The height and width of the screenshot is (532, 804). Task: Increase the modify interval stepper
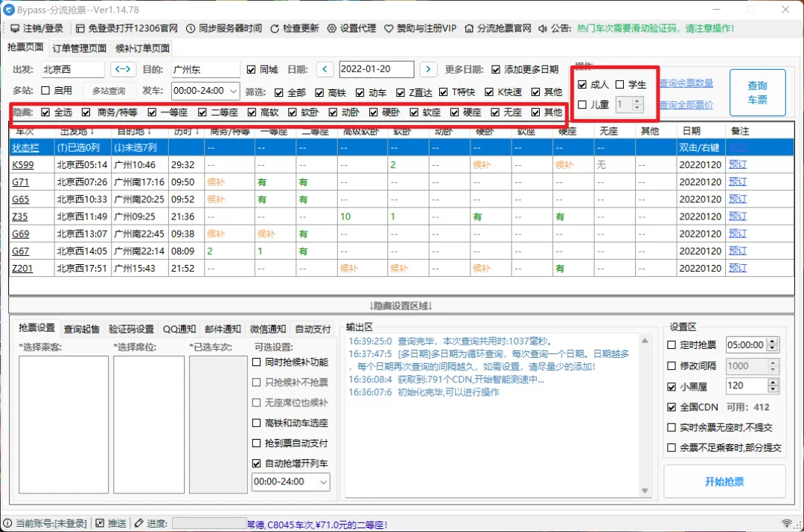773,362
